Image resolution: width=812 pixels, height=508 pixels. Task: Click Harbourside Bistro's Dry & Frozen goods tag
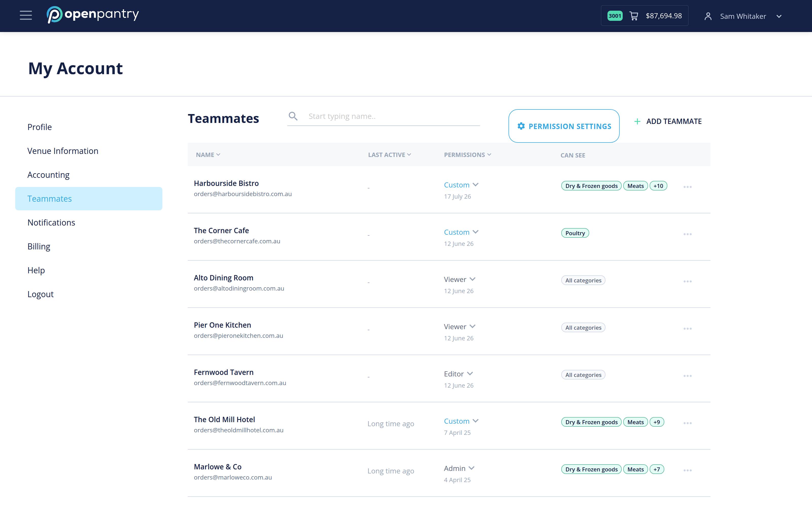[591, 186]
